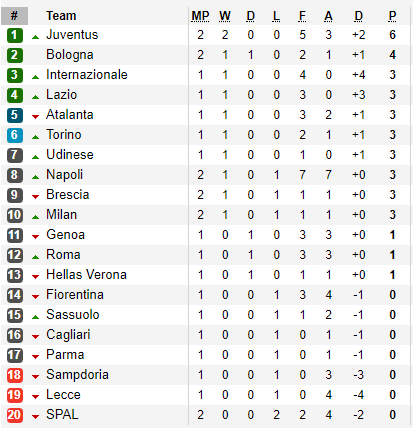Click the blue rank 5 badge

point(15,115)
